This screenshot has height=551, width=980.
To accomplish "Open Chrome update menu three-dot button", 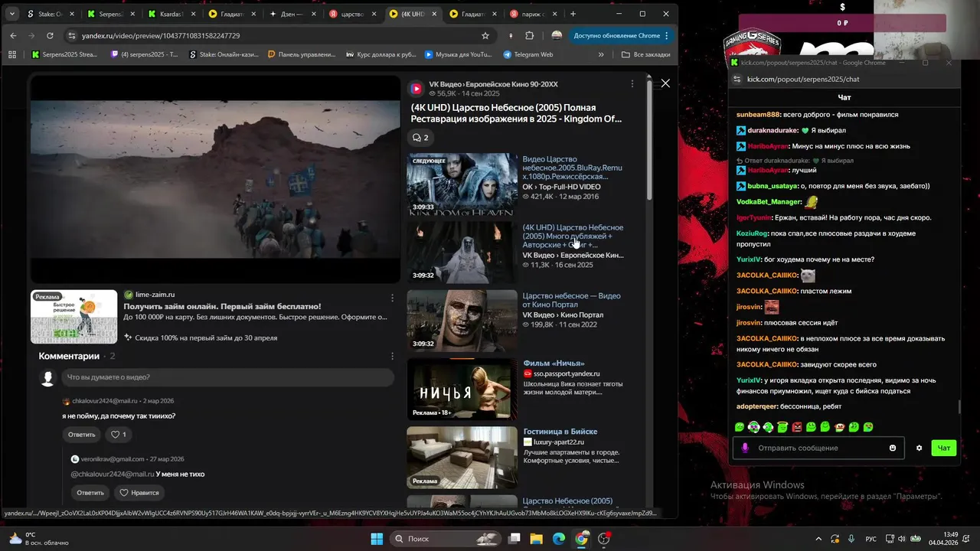I will click(667, 36).
